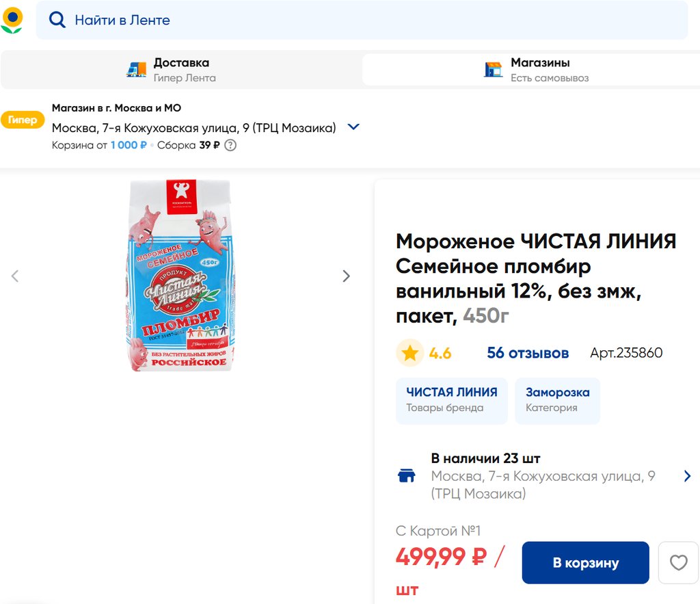Expand the store address dropdown chevron
Screen dimensions: 700x604
point(353,127)
